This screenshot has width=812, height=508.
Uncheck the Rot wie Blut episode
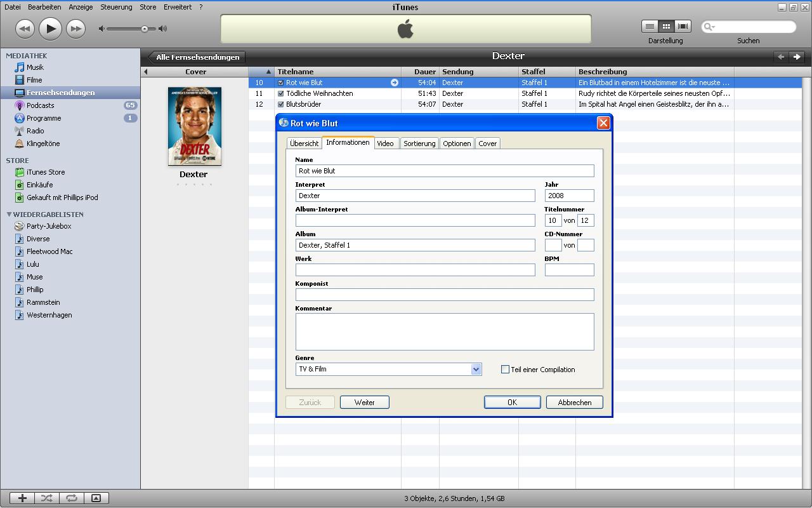281,83
